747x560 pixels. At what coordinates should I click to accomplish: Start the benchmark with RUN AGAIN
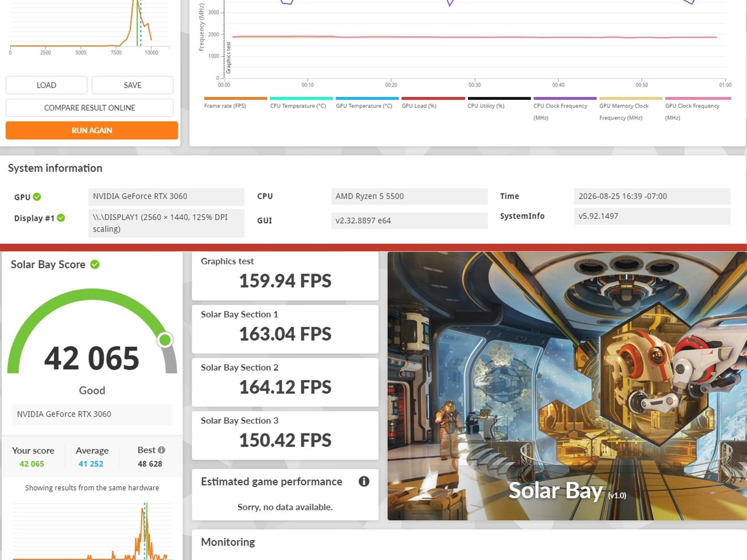92,131
